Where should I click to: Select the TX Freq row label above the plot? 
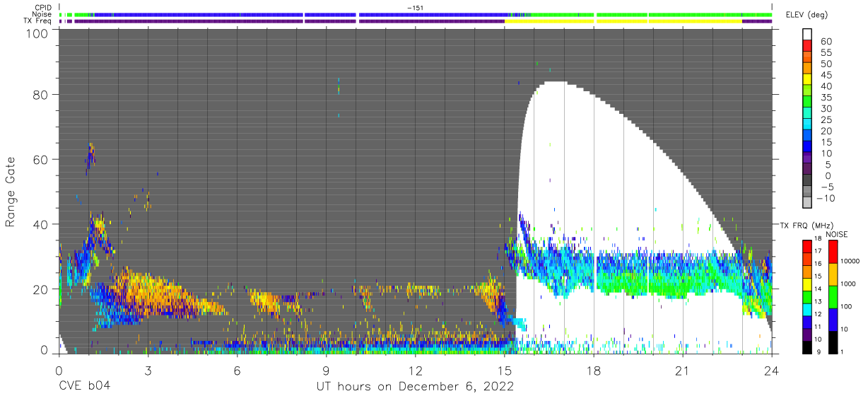pyautogui.click(x=37, y=21)
